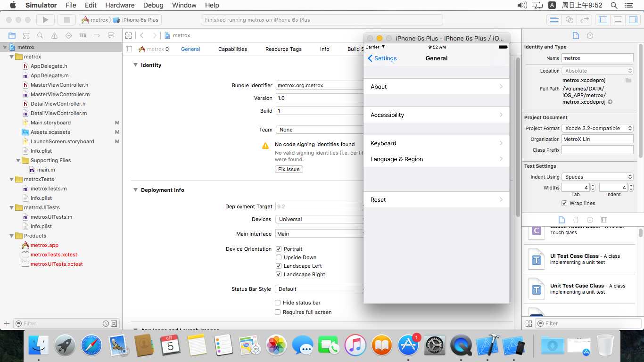This screenshot has width=644, height=362.
Task: Open the Status Bar Style dropdown
Action: pyautogui.click(x=320, y=289)
